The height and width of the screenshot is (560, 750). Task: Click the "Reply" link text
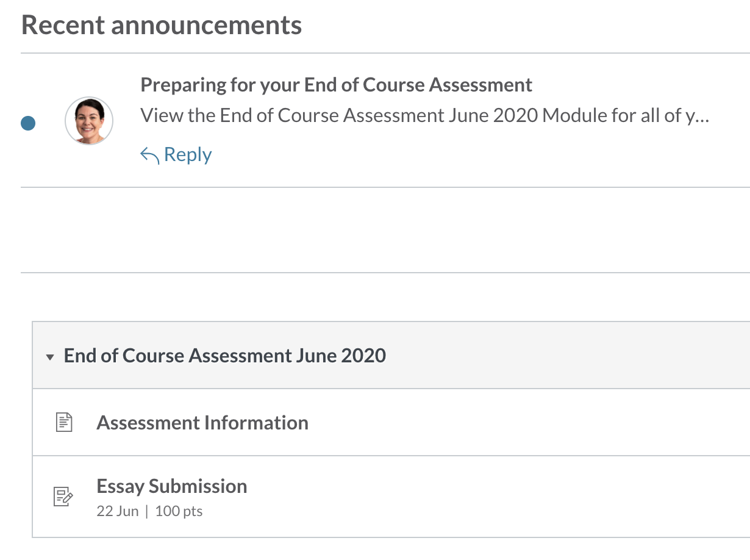pos(188,155)
